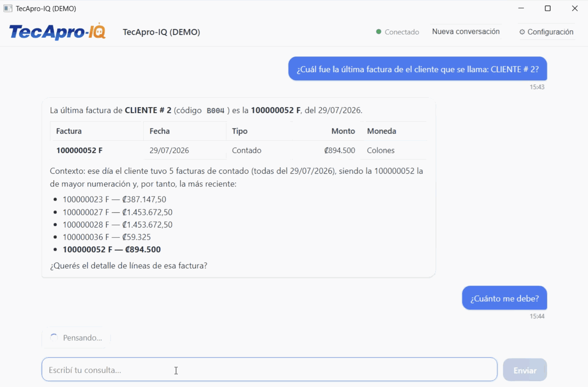Image resolution: width=588 pixels, height=387 pixels.
Task: Click the Colones table cell
Action: (394, 150)
